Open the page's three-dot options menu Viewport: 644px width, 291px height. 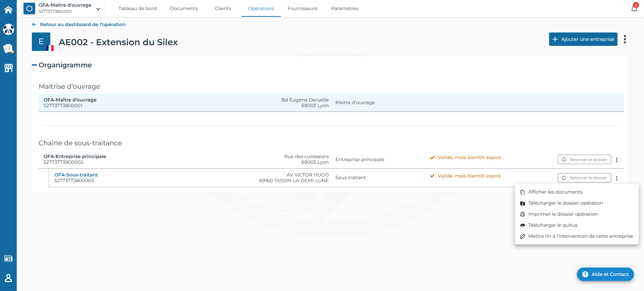pyautogui.click(x=625, y=39)
